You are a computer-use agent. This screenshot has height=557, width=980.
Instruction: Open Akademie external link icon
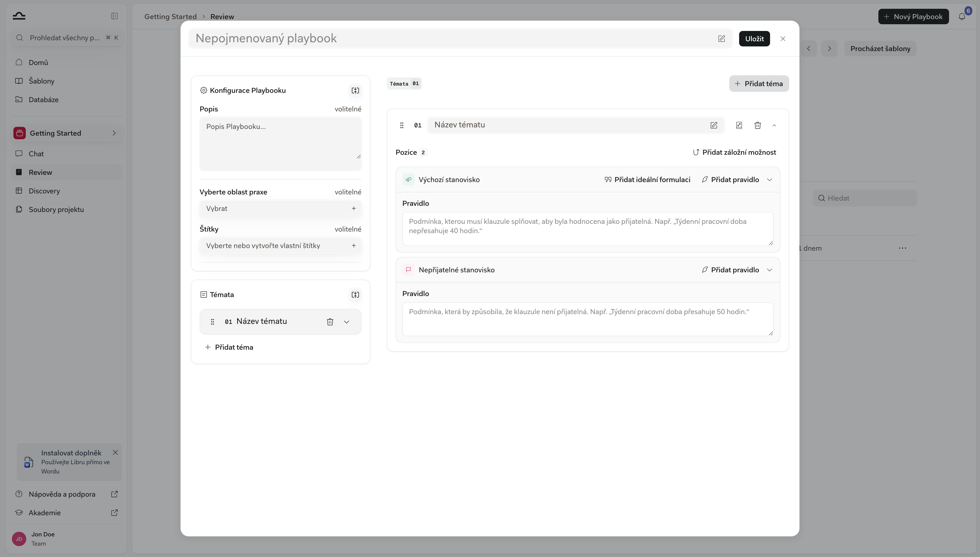pos(114,513)
